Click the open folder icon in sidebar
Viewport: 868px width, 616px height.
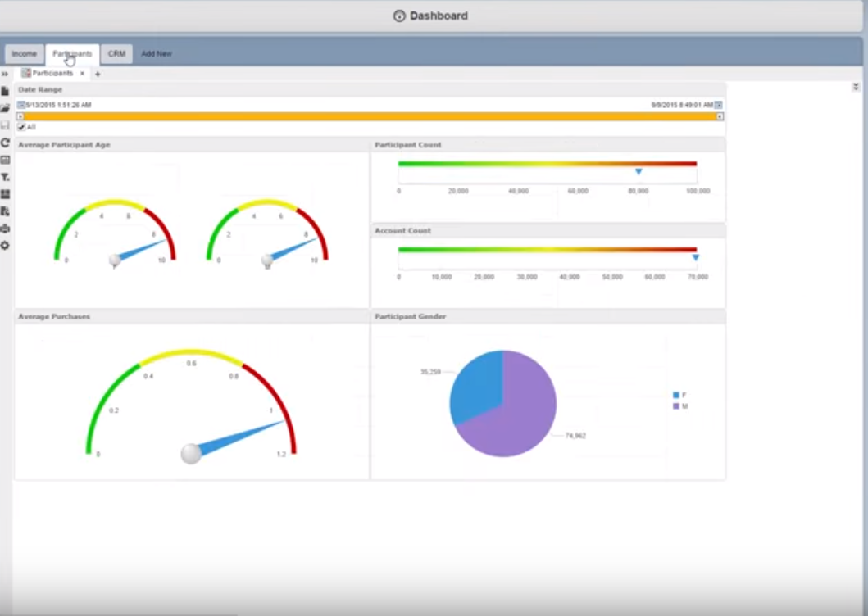pyautogui.click(x=5, y=108)
